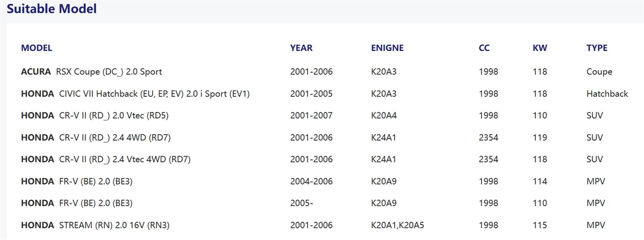Select the HONDA STREAM (RN) 2.0 16V row
The width and height of the screenshot is (644, 240).
coord(95,225)
